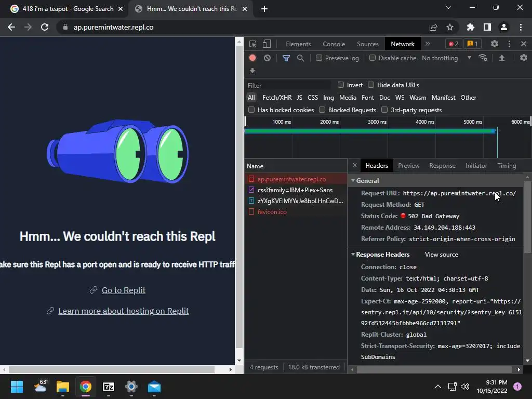Enable Preserve log checkbox
Screen dimensions: 532x399
319,58
